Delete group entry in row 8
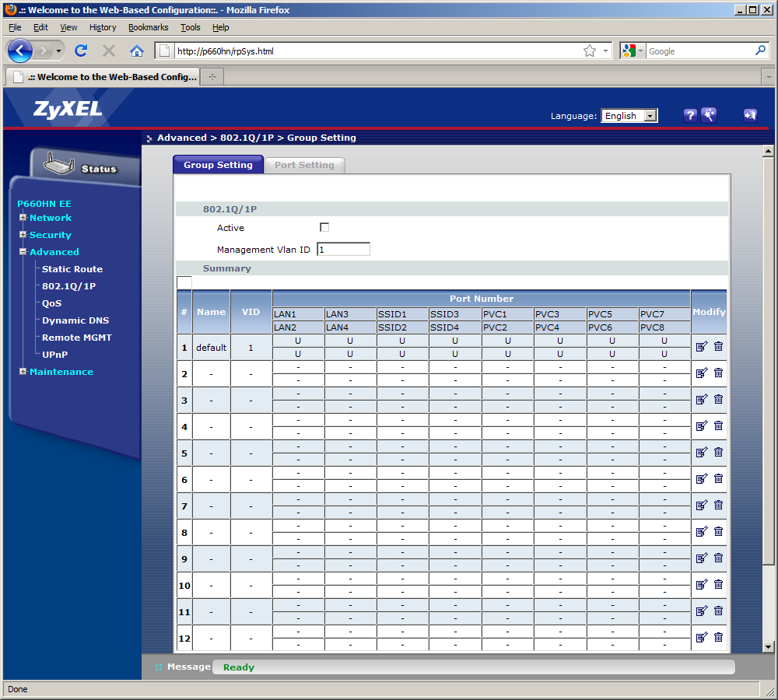 [718, 531]
